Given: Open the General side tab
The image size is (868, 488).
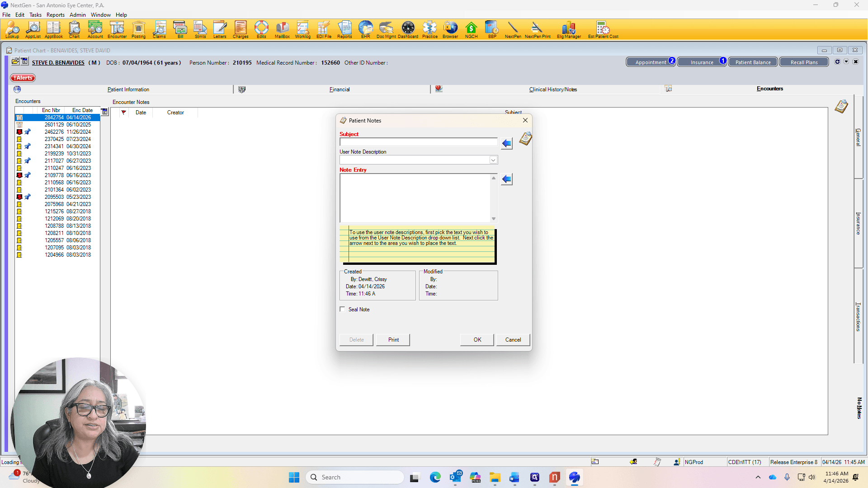Looking at the screenshot, I should tap(858, 137).
